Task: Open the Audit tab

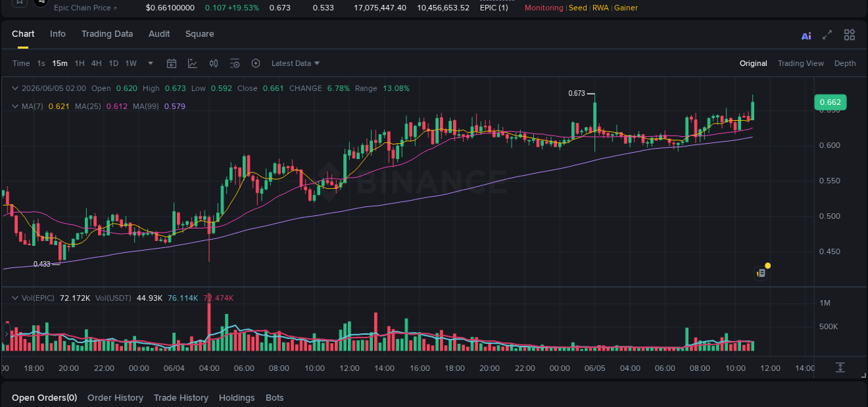Action: coord(159,34)
